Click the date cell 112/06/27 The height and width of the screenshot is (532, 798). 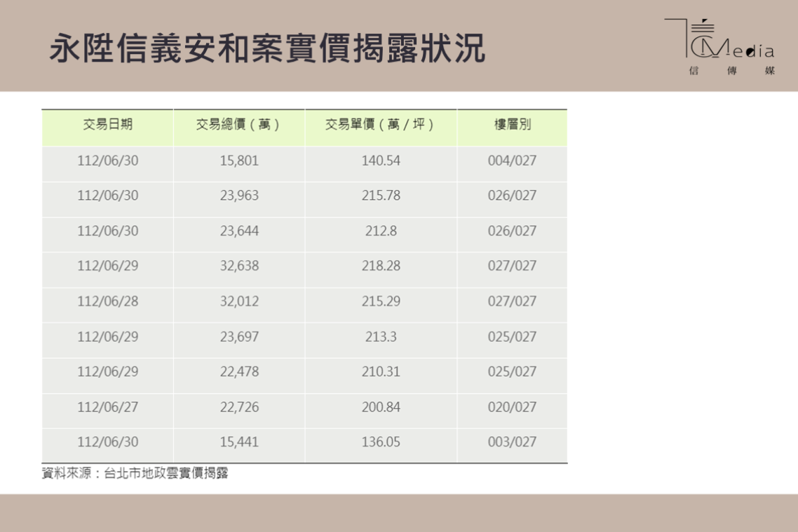(107, 407)
